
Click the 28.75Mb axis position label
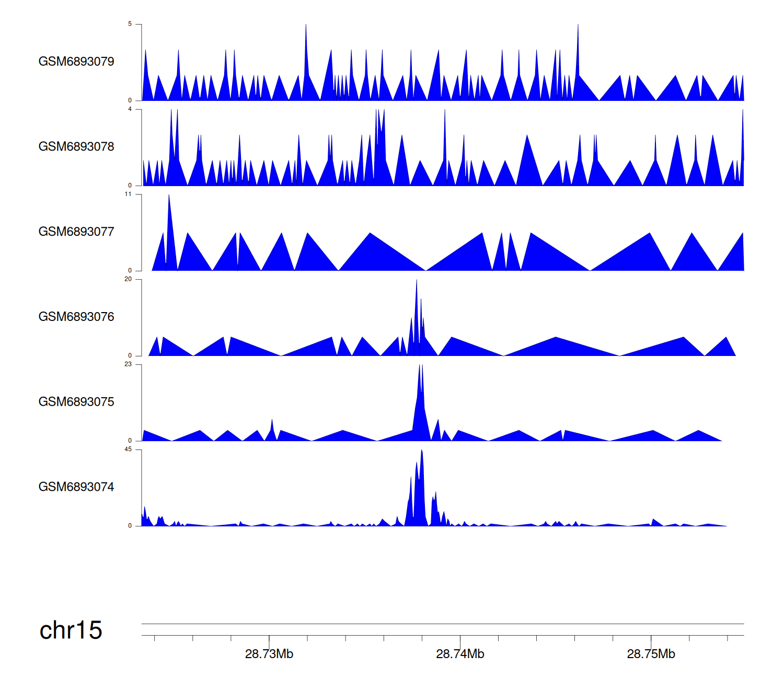click(x=651, y=654)
